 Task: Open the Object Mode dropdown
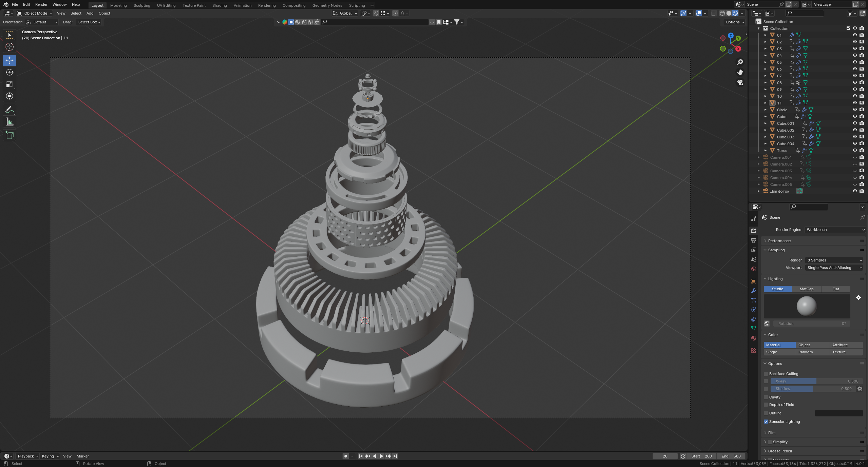(x=35, y=13)
